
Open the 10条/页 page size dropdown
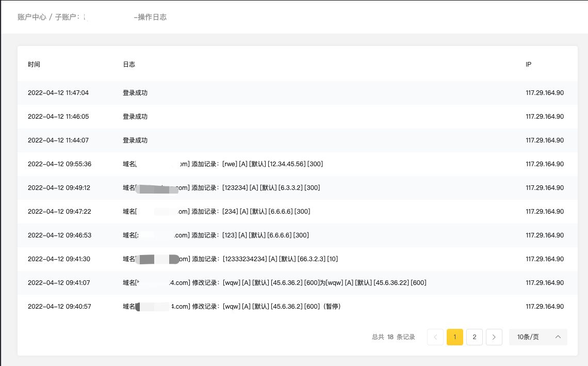pyautogui.click(x=537, y=337)
